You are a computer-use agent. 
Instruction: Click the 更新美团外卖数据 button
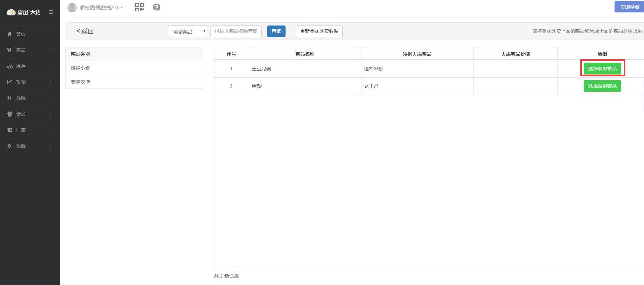(319, 31)
